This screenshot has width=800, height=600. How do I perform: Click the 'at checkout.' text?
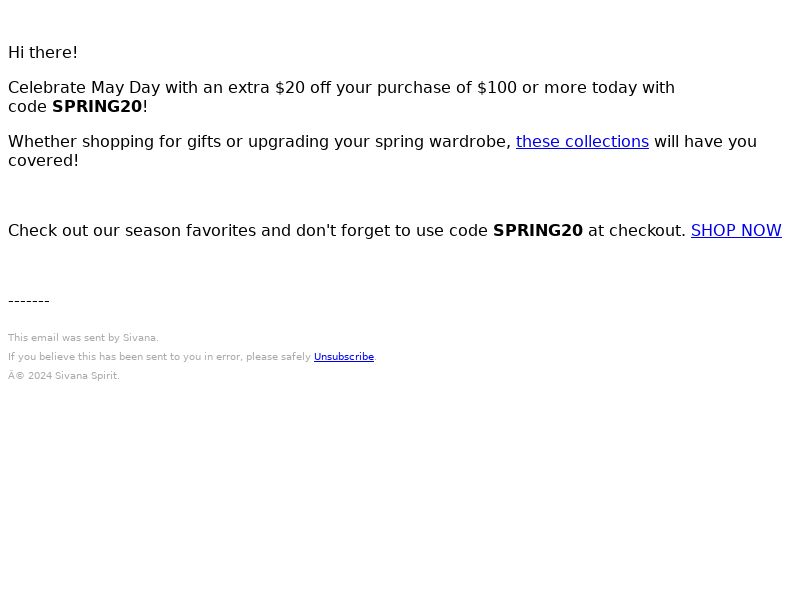tap(637, 230)
